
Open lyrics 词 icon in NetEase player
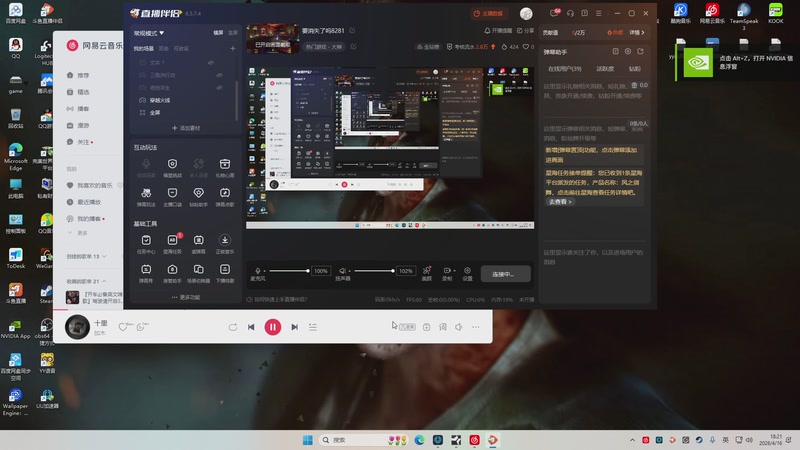click(x=442, y=327)
